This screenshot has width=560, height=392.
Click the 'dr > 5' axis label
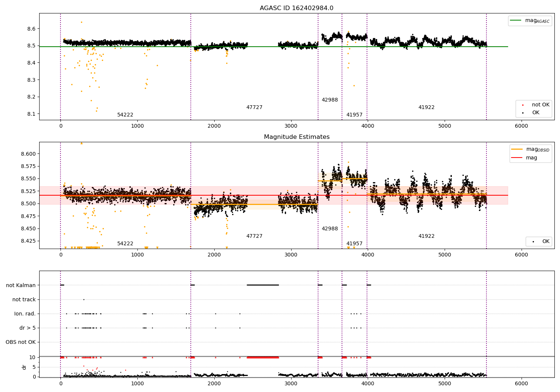pos(28,328)
